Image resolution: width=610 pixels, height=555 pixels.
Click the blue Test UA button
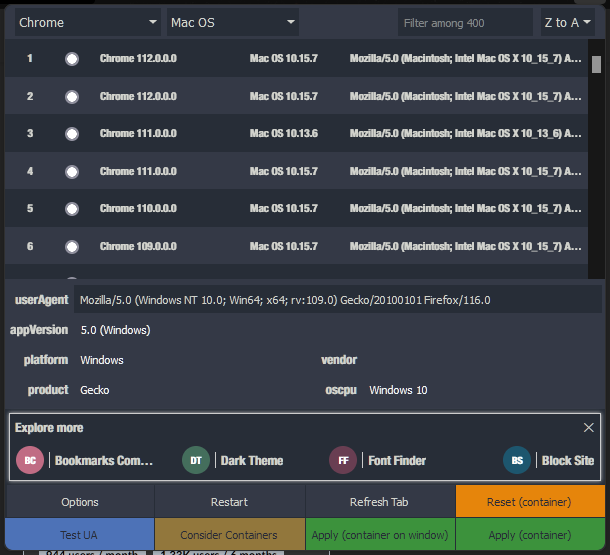(x=80, y=535)
